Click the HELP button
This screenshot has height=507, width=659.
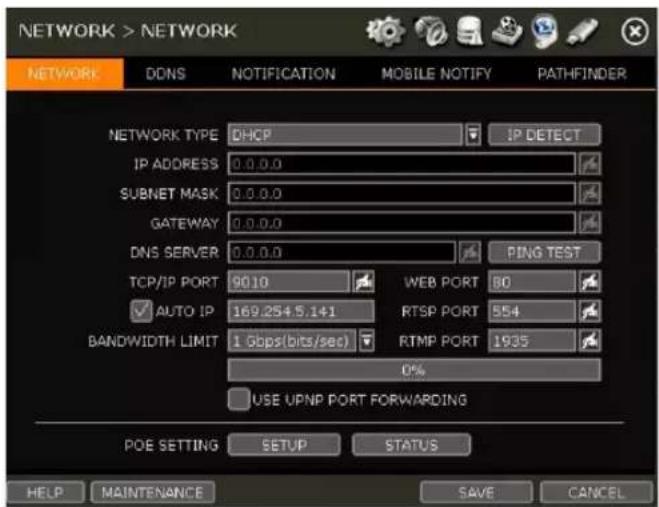45,492
